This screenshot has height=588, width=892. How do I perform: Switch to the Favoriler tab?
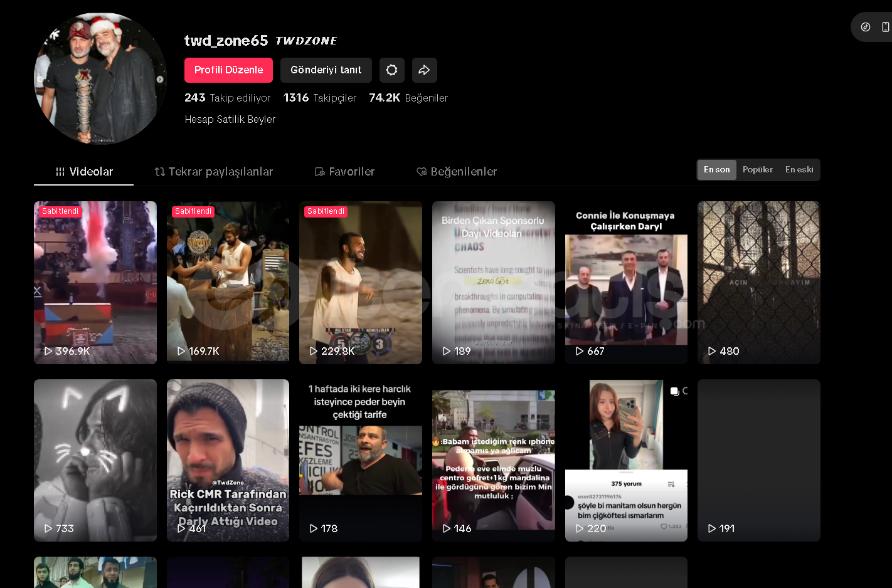[x=344, y=172]
